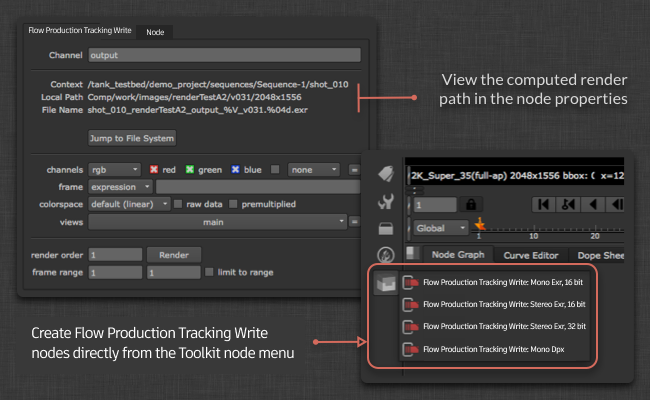Click the Local Path value text
The image size is (650, 400).
(194, 97)
